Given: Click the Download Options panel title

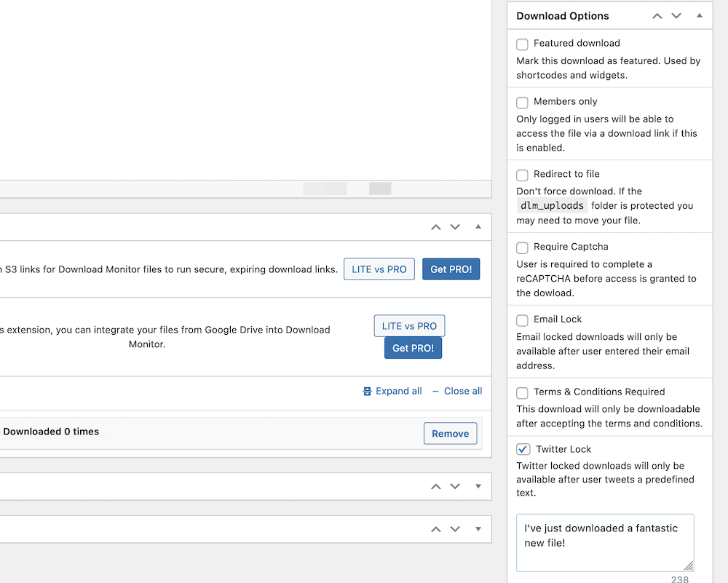Looking at the screenshot, I should [x=563, y=16].
